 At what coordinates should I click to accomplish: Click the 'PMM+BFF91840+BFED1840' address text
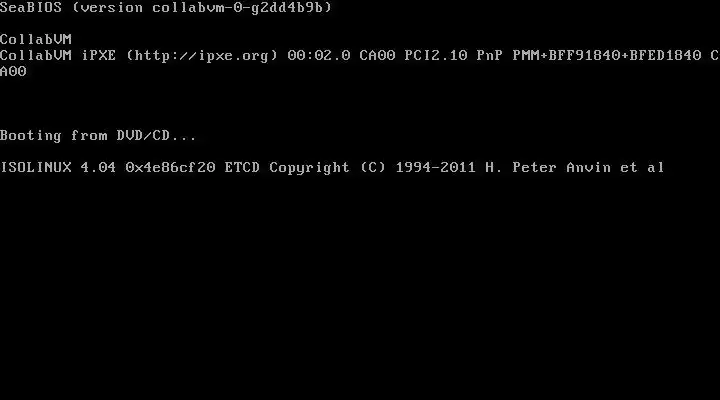click(607, 56)
